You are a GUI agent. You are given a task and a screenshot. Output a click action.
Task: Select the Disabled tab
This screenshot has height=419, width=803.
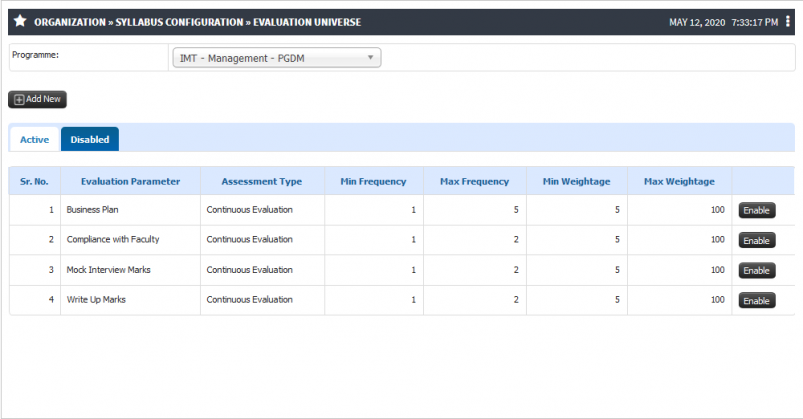tap(90, 139)
